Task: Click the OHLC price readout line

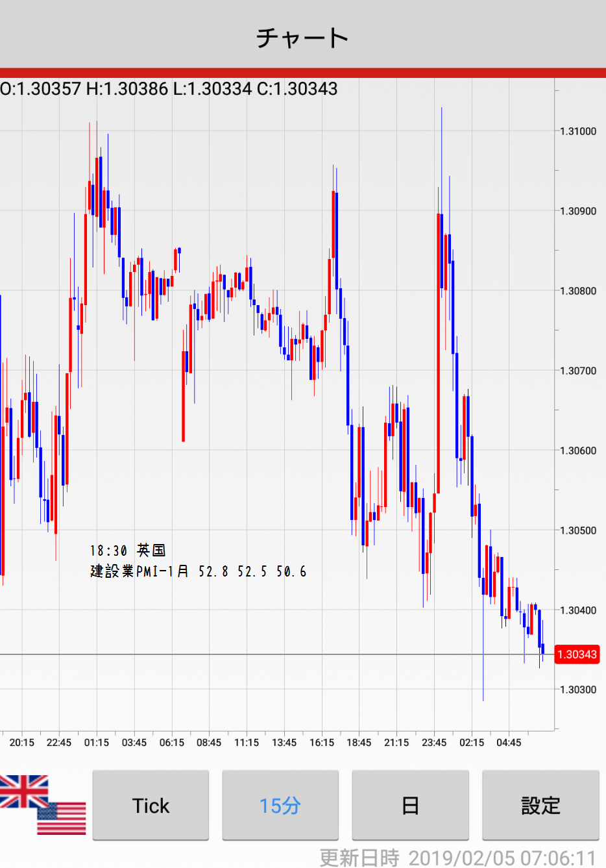Action: pos(169,89)
